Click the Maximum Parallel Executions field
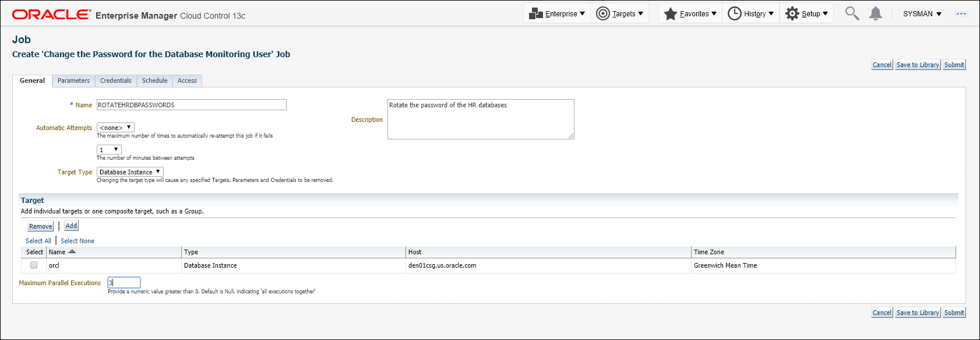Screen dimensions: 980x340 click(x=124, y=283)
